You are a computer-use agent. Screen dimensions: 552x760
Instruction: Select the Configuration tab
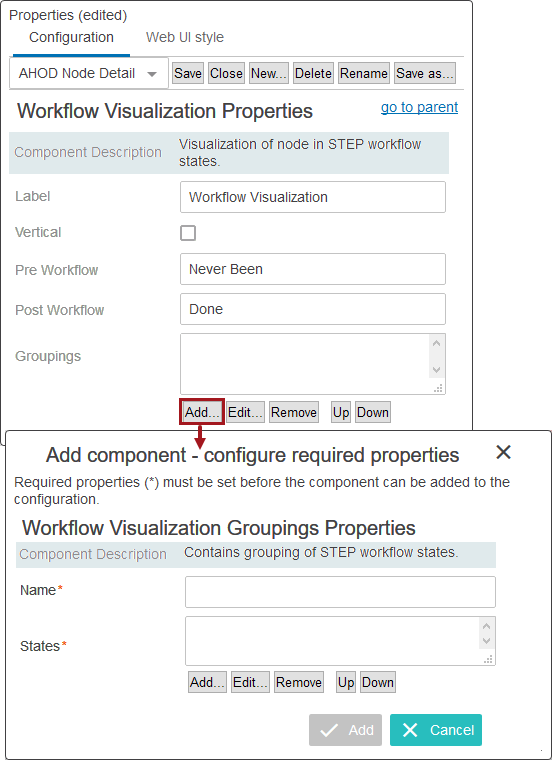point(71,37)
